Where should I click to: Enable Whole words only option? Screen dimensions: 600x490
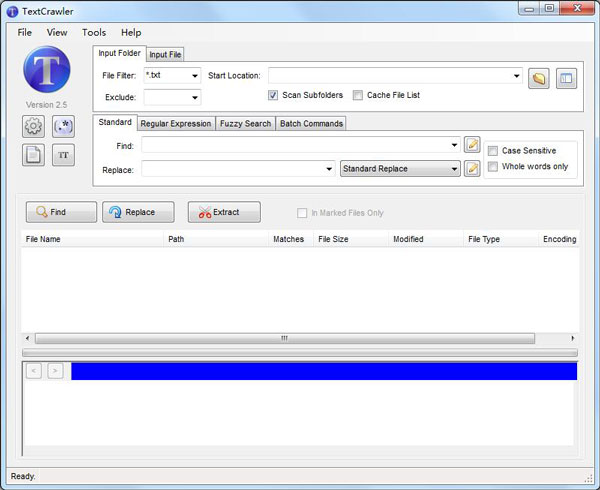click(493, 166)
